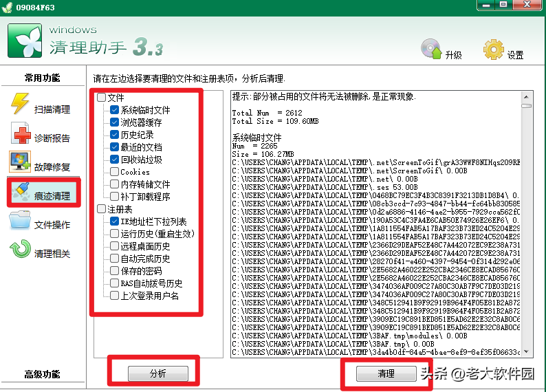Click the results scrollbar thumb
This screenshot has width=546, height=392.
526,106
